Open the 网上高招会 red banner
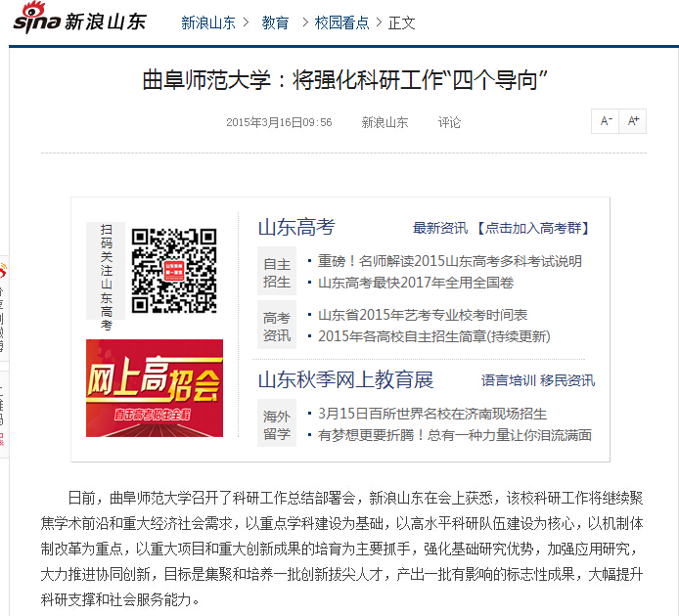Screen dimensions: 679x616 155,388
